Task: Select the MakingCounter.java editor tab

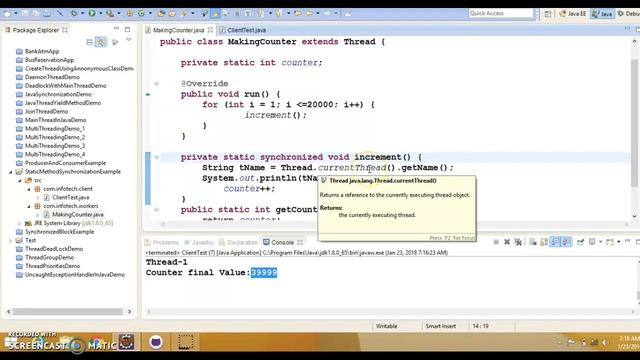Action: click(178, 30)
